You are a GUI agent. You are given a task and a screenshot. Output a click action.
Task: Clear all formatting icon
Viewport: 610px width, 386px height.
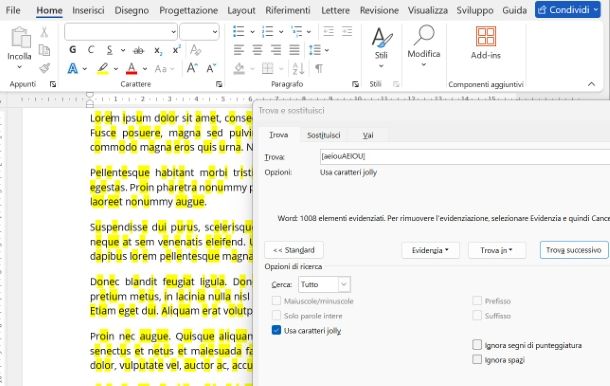pos(195,50)
